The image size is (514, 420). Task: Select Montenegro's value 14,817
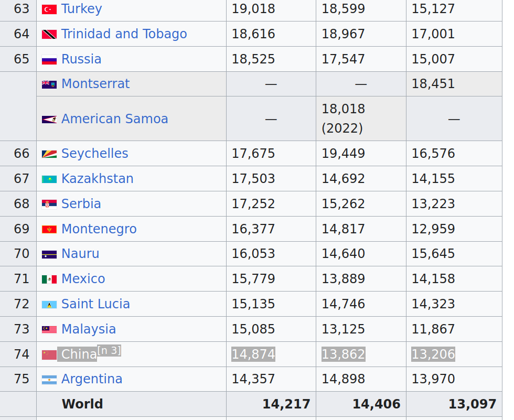point(343,229)
